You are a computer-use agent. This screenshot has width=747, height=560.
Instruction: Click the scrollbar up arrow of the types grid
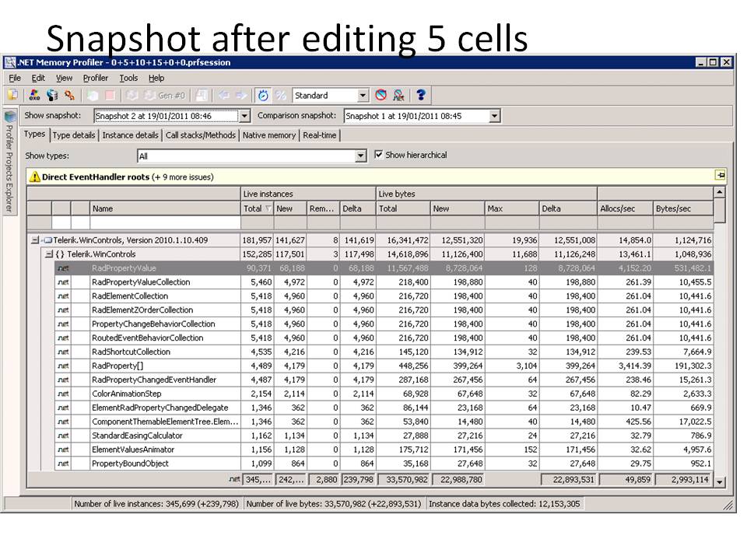pyautogui.click(x=720, y=192)
